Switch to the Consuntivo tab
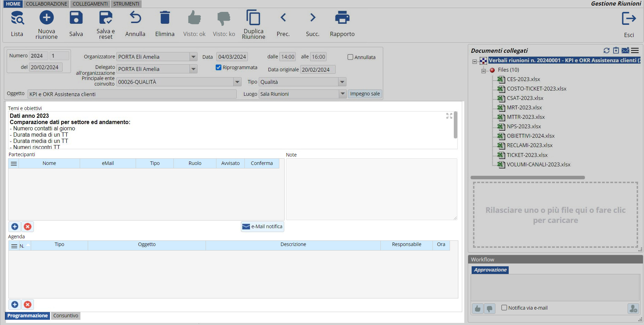This screenshot has height=325, width=644. click(66, 316)
